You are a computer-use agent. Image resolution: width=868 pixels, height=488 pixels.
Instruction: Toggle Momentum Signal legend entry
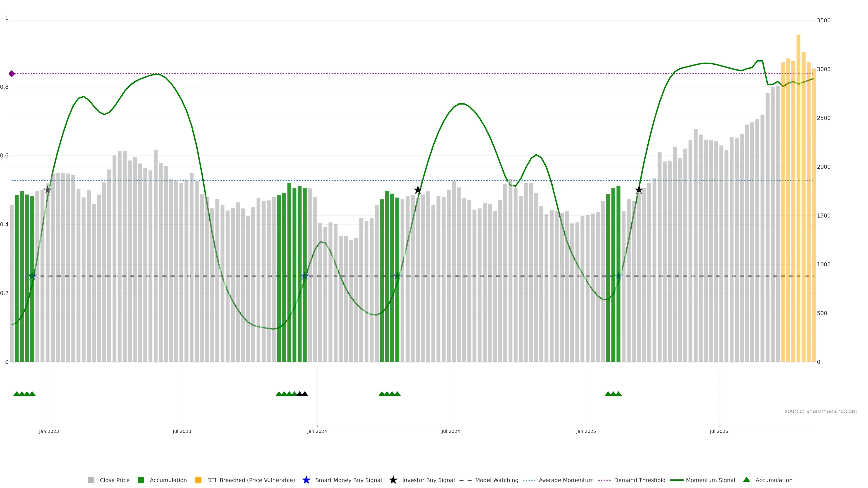(710, 480)
